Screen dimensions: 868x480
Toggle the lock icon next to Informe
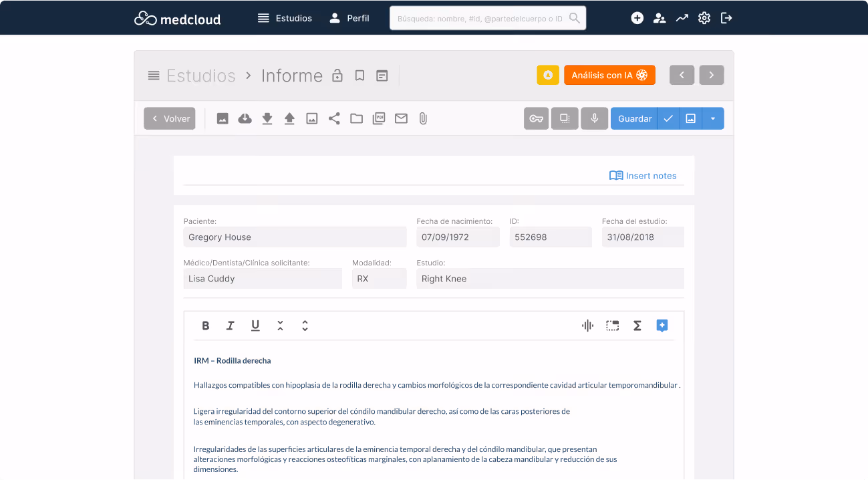337,76
